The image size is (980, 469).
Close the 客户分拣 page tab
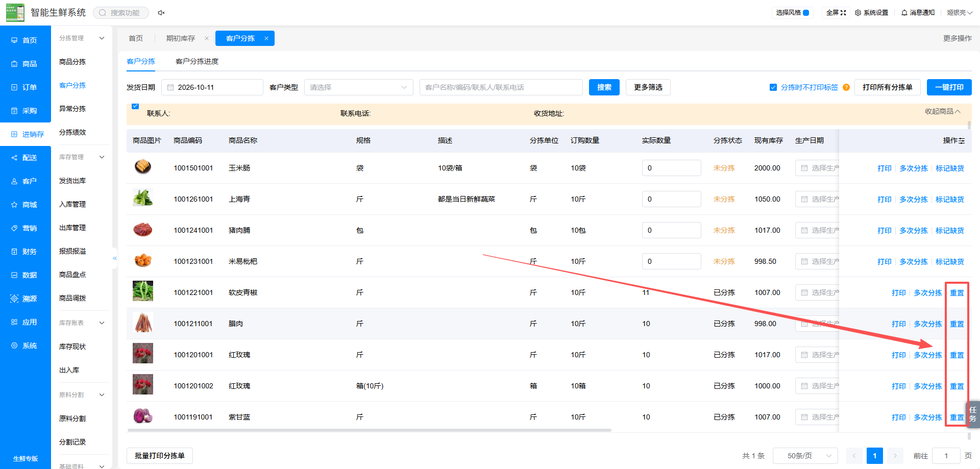click(x=266, y=38)
